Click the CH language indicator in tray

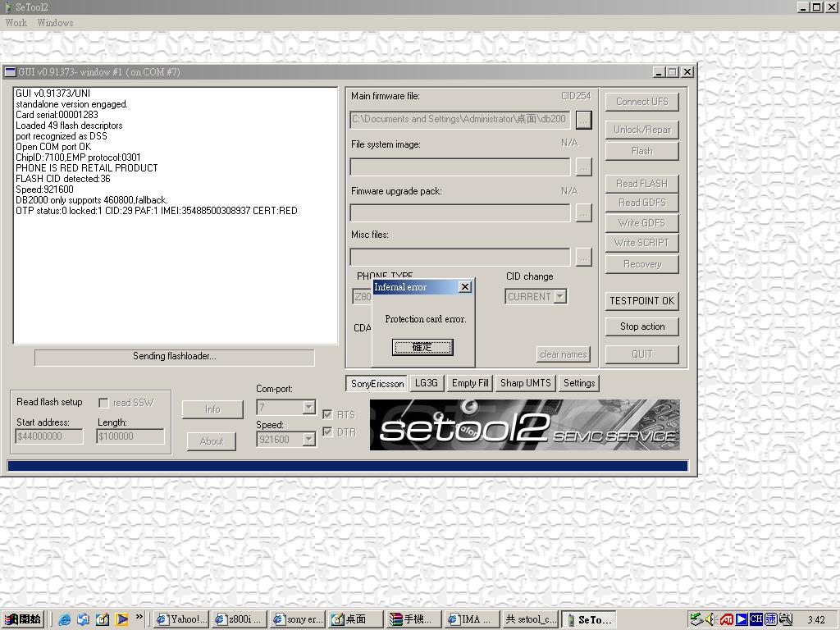tap(756, 619)
